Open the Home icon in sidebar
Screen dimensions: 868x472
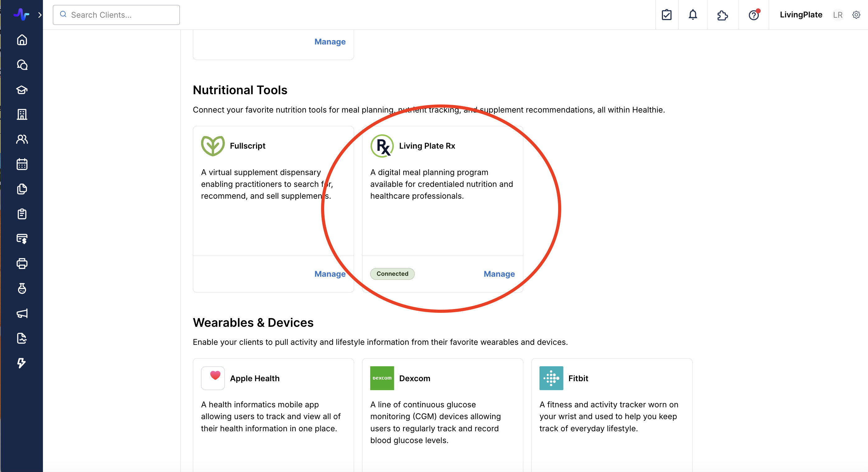click(x=22, y=40)
